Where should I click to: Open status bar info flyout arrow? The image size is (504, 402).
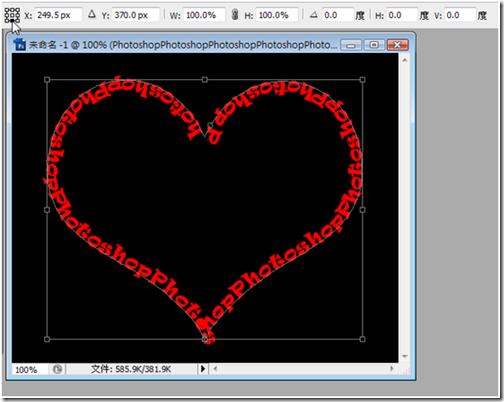(x=203, y=369)
